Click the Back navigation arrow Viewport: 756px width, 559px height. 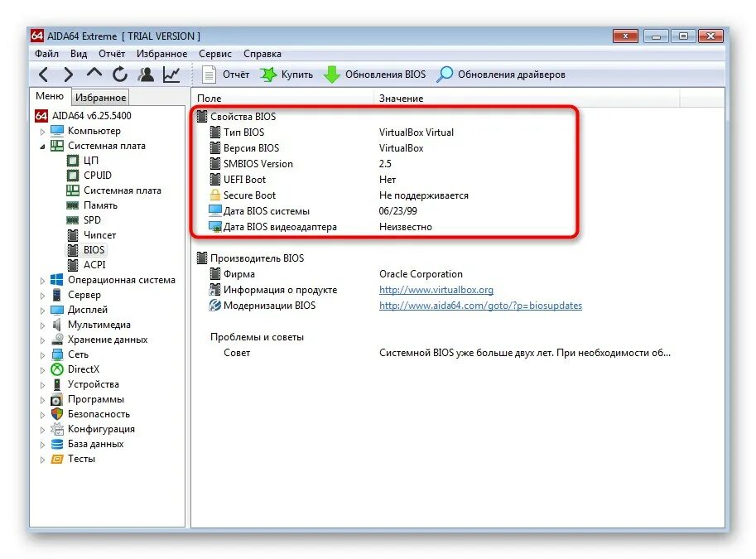tap(43, 75)
